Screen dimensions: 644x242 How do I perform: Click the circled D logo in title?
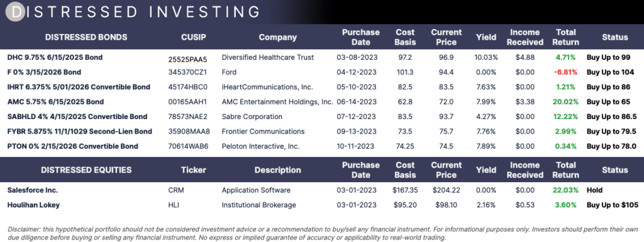(x=16, y=11)
